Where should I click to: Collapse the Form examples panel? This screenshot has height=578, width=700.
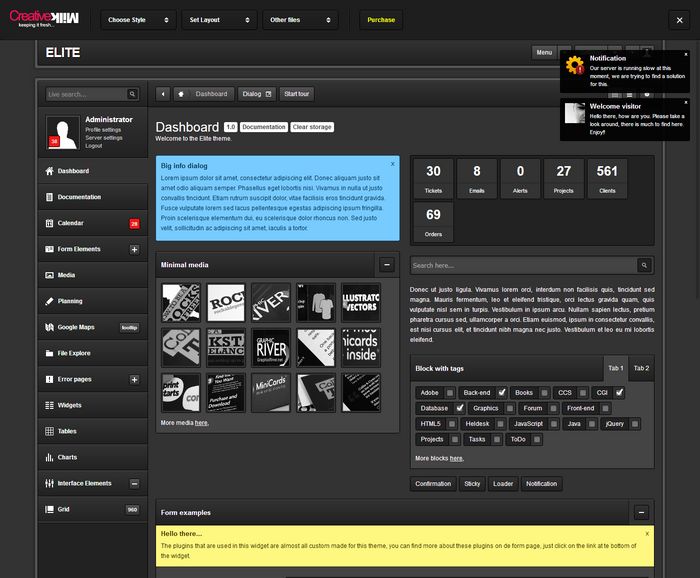point(642,512)
